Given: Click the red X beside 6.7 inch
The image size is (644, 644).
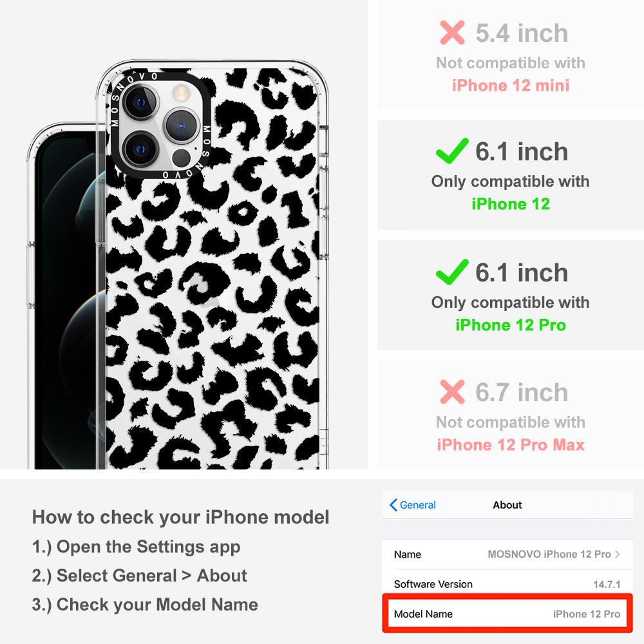Looking at the screenshot, I should point(452,392).
